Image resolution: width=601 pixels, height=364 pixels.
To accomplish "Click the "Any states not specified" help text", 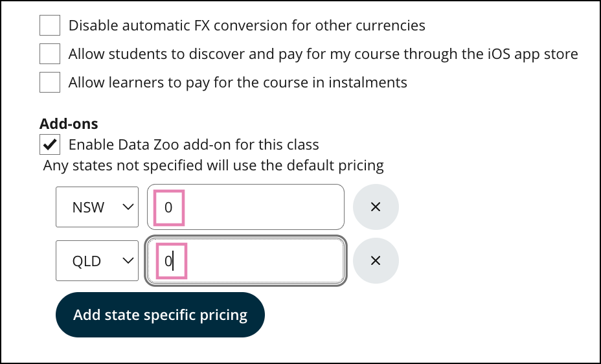I will pos(213,165).
